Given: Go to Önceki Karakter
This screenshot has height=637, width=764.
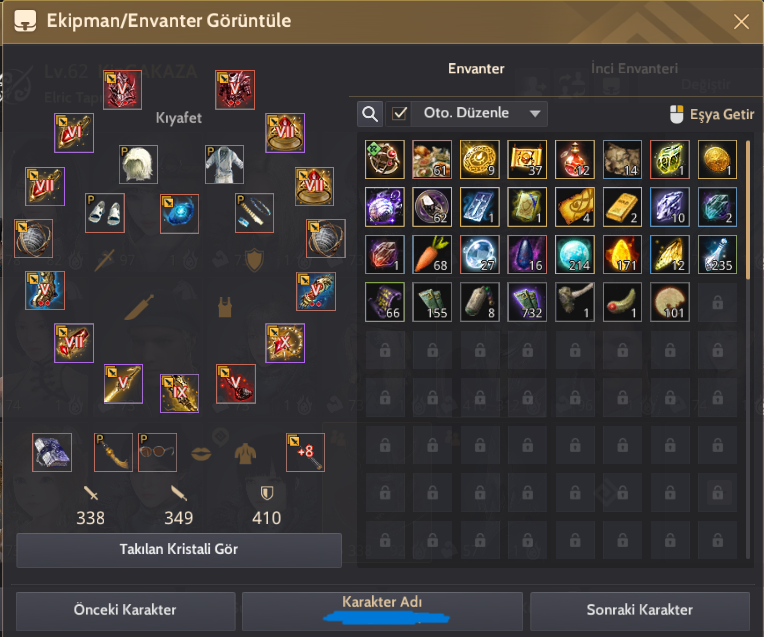Looking at the screenshot, I should 125,610.
